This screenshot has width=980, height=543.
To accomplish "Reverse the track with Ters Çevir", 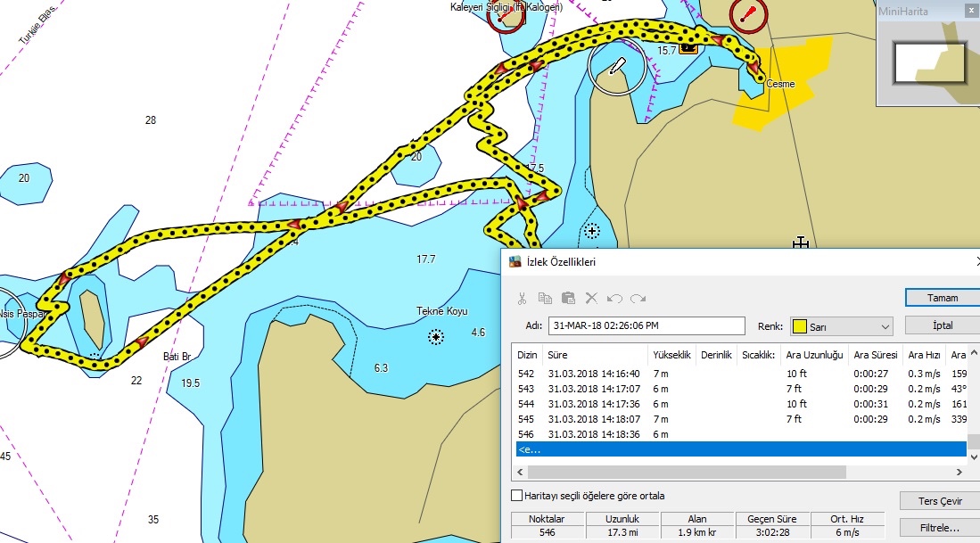I will (x=939, y=501).
